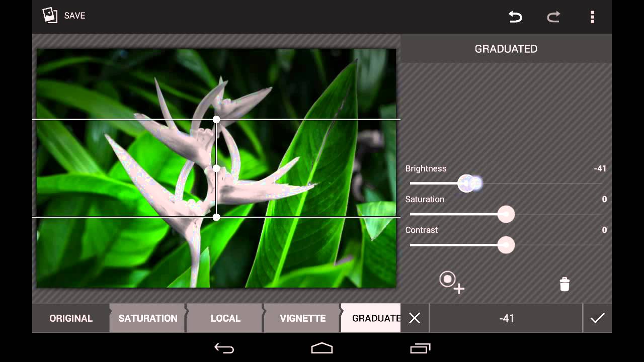This screenshot has height=362, width=644.
Task: Click the Brightness slider handle
Action: [467, 184]
